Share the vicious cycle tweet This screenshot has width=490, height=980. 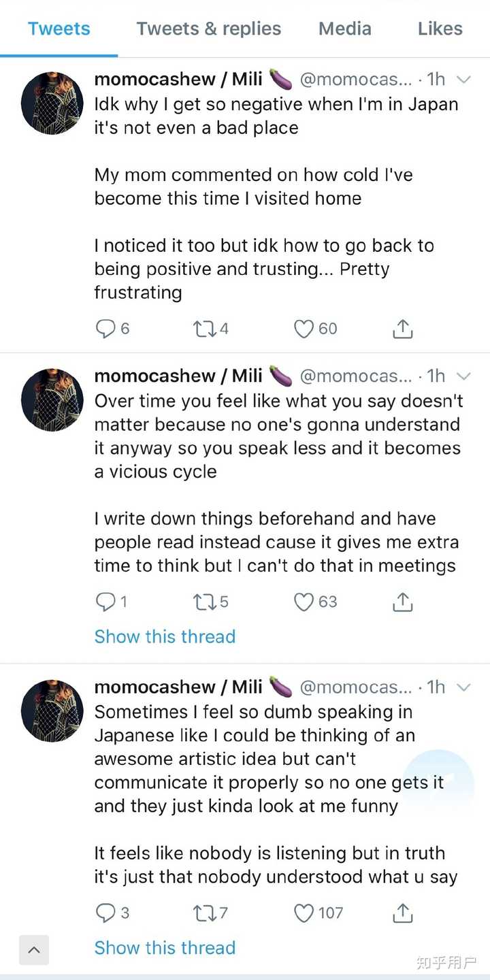(403, 602)
